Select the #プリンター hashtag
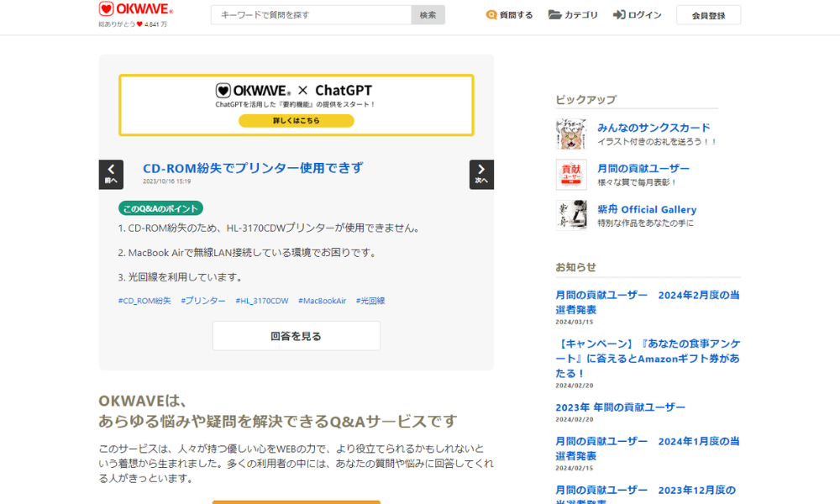Screen dimensions: 840x504 click(x=203, y=301)
